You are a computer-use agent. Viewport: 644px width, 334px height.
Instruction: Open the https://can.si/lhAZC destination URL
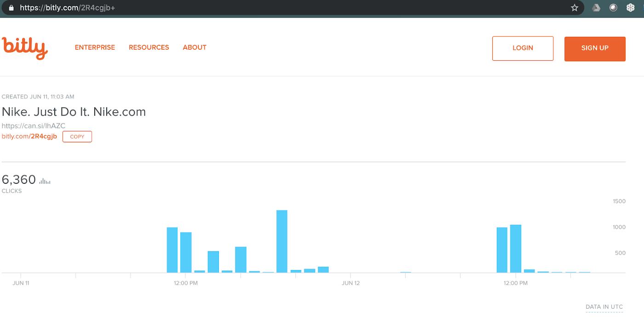(34, 126)
